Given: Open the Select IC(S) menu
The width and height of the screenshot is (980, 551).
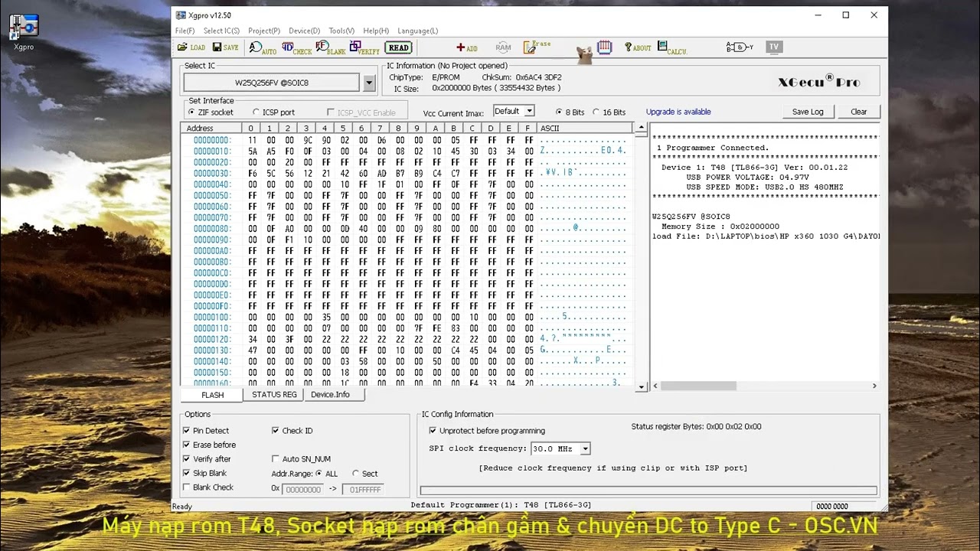Looking at the screenshot, I should click(x=221, y=31).
